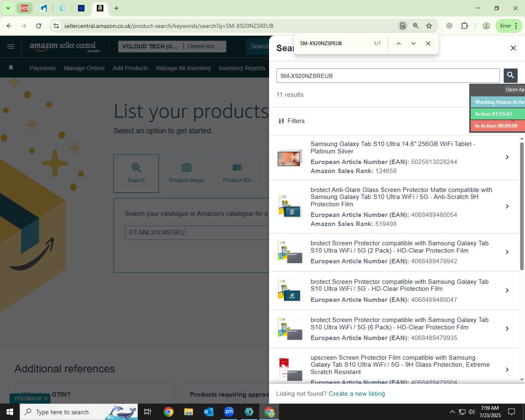Click the zoom magnifier icon in address bar
Screen dimensions: 525x420
(416, 26)
